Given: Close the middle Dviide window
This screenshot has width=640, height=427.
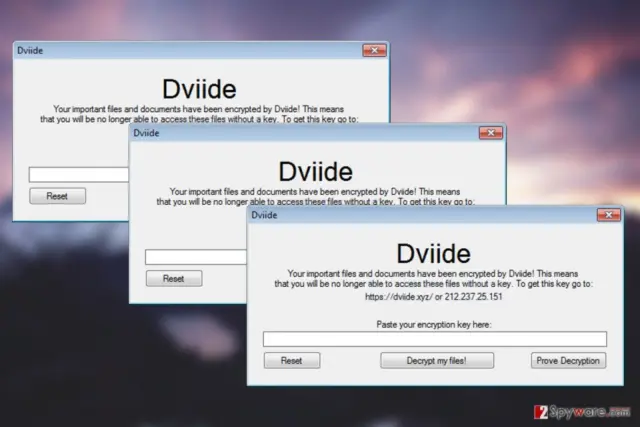Looking at the screenshot, I should 491,133.
